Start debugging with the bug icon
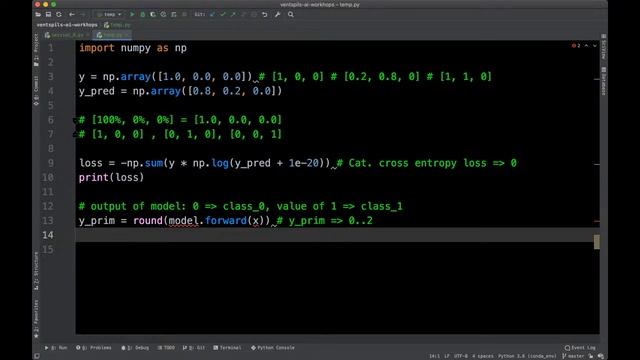The height and width of the screenshot is (360, 640). click(142, 14)
